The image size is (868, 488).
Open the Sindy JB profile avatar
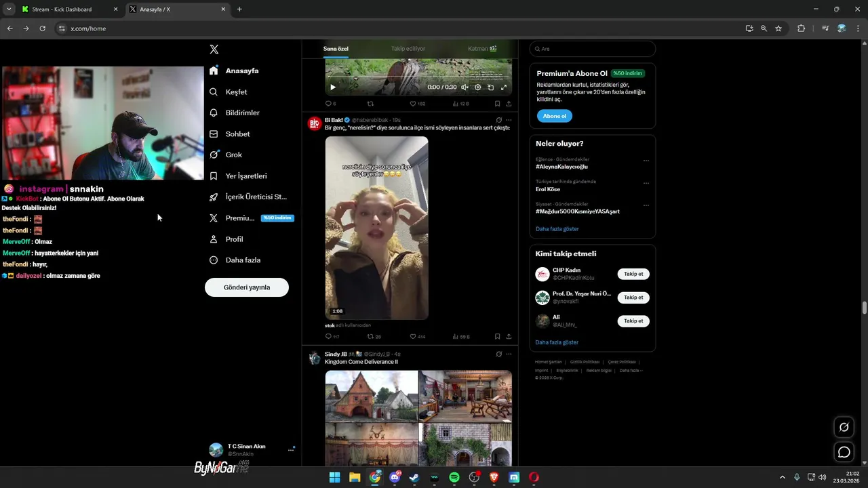[314, 358]
